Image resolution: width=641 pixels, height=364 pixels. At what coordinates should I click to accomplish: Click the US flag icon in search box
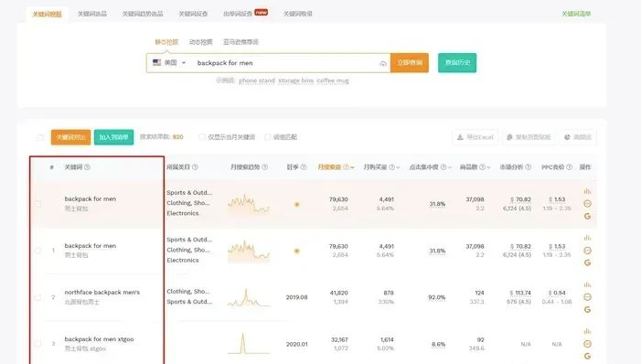[x=157, y=62]
